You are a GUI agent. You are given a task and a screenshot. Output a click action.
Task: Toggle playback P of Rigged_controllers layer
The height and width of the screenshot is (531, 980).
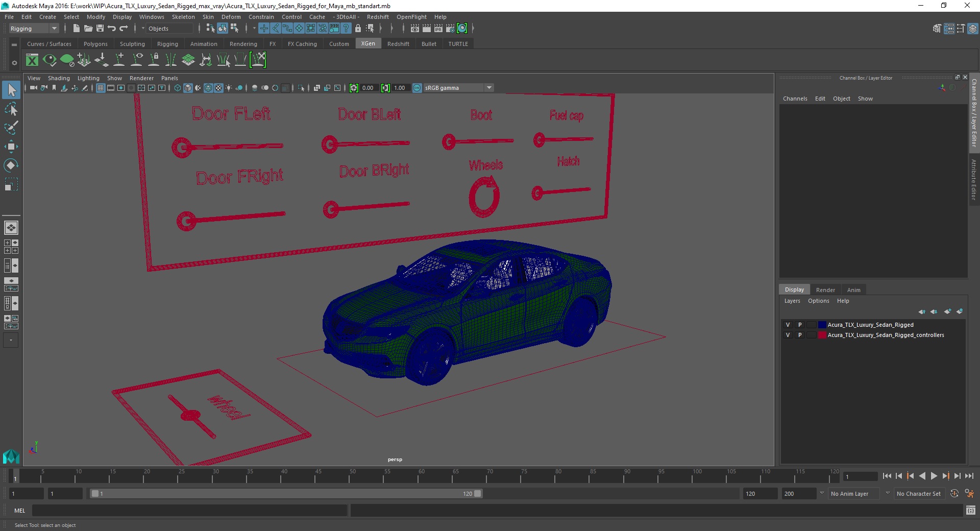pyautogui.click(x=800, y=335)
